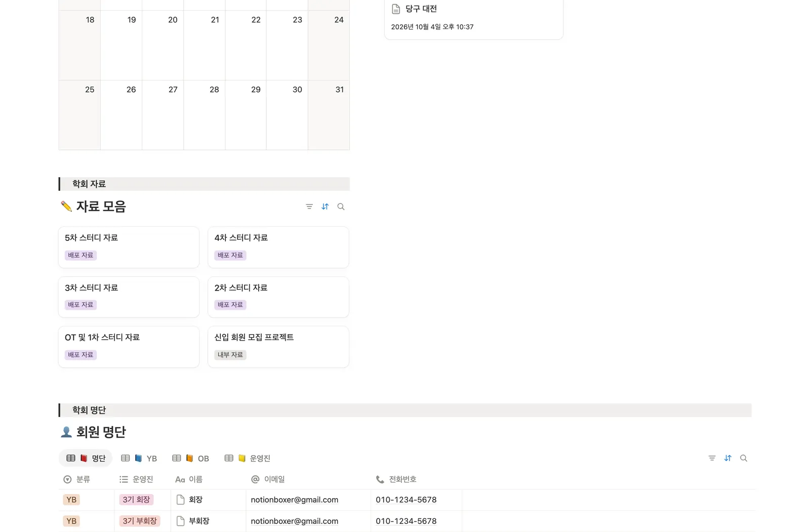
Task: Click 3기 부회장 tag in table
Action: (x=140, y=521)
